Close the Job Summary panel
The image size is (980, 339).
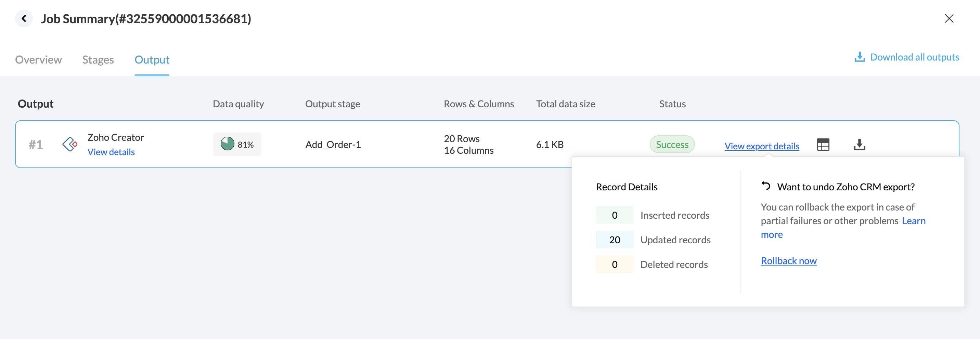(x=949, y=18)
